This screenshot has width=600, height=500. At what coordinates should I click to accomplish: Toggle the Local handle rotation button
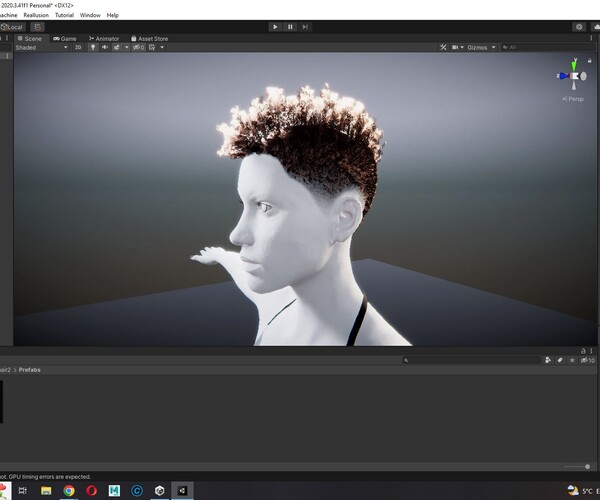point(12,27)
